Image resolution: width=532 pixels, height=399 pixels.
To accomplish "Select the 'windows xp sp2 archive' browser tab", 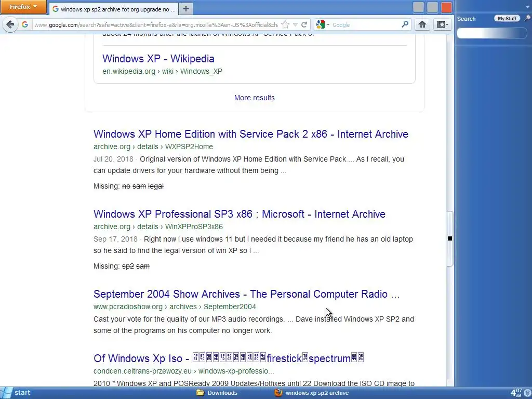I will (x=114, y=9).
